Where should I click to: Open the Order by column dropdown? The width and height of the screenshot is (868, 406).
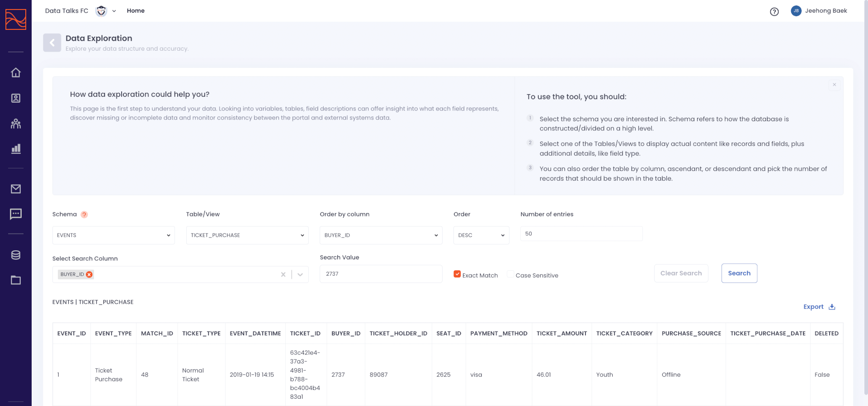[381, 235]
